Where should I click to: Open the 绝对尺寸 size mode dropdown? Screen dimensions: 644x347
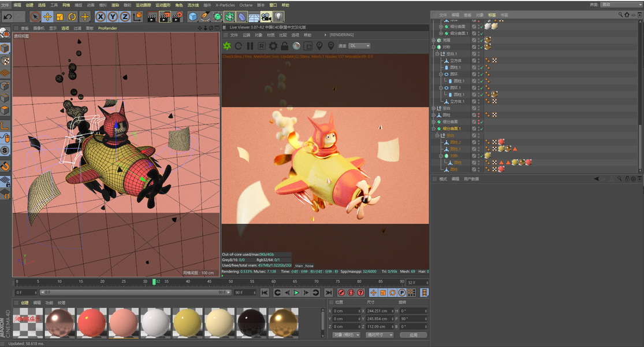379,335
